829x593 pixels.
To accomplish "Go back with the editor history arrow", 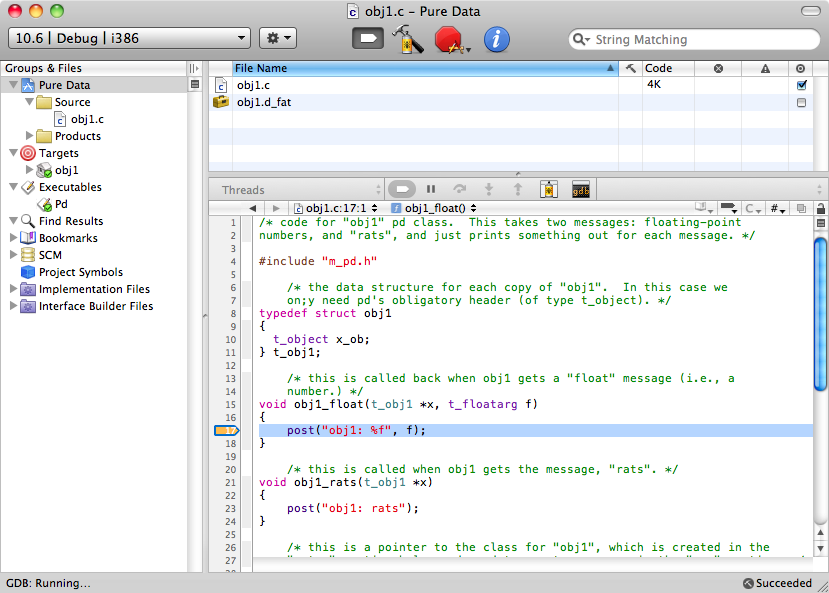I will pyautogui.click(x=253, y=208).
